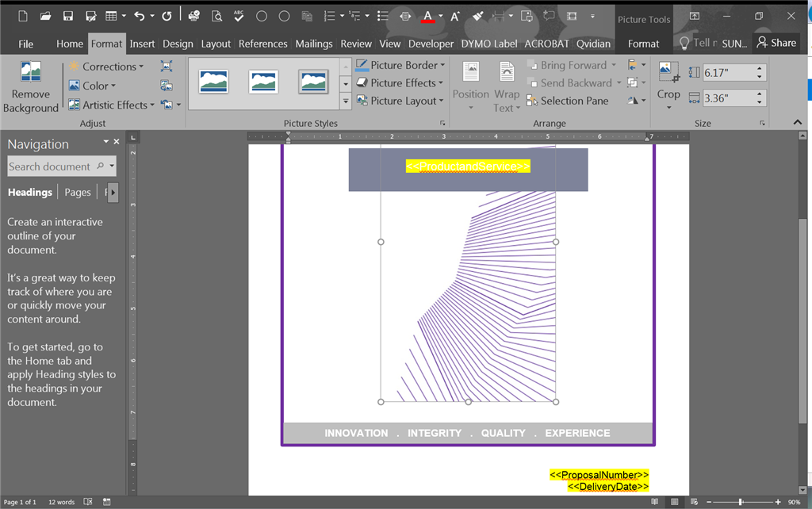Switch to the References tab
The image size is (812, 509).
coord(262,44)
